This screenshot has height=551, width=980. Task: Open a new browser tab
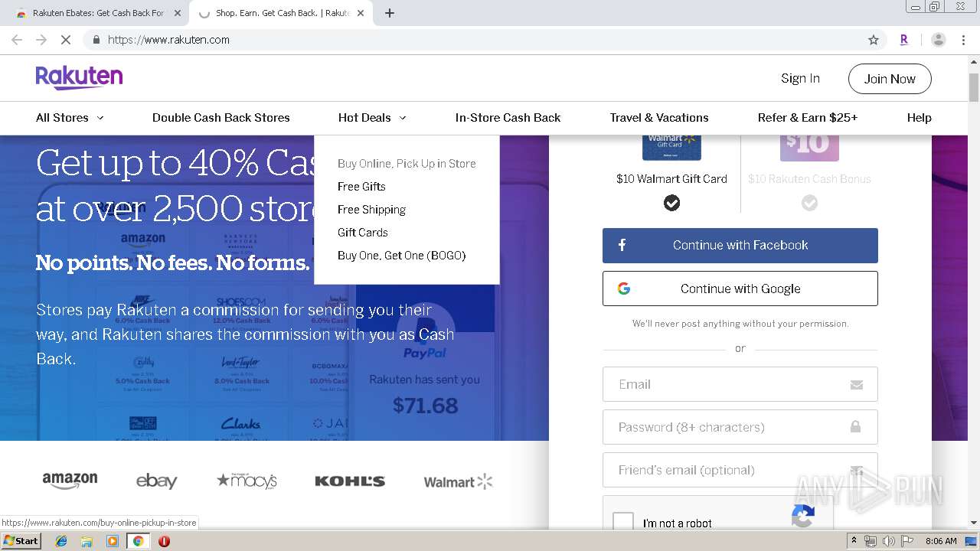pyautogui.click(x=390, y=13)
